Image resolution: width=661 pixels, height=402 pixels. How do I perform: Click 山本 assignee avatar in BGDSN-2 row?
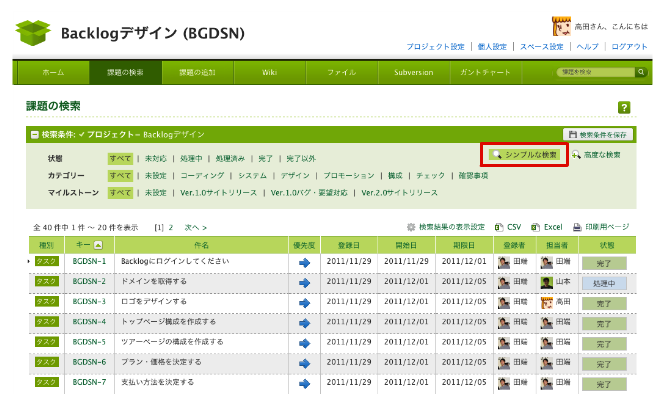(x=547, y=283)
